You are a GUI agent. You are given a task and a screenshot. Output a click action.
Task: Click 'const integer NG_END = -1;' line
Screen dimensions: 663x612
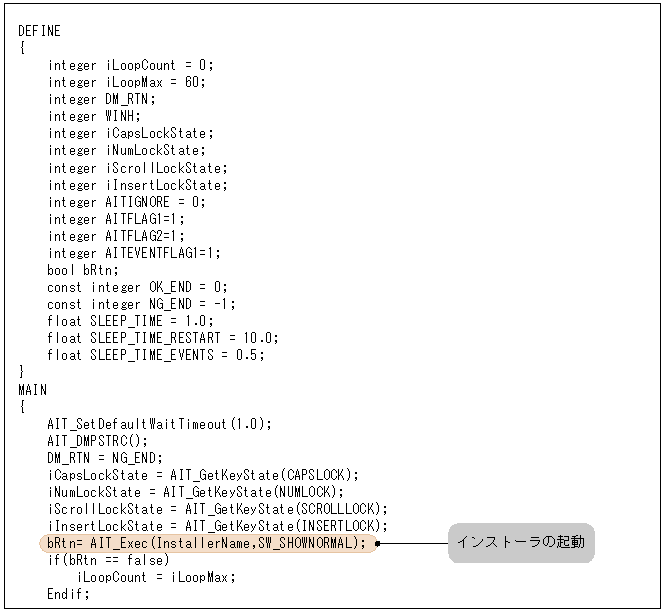pyautogui.click(x=142, y=305)
